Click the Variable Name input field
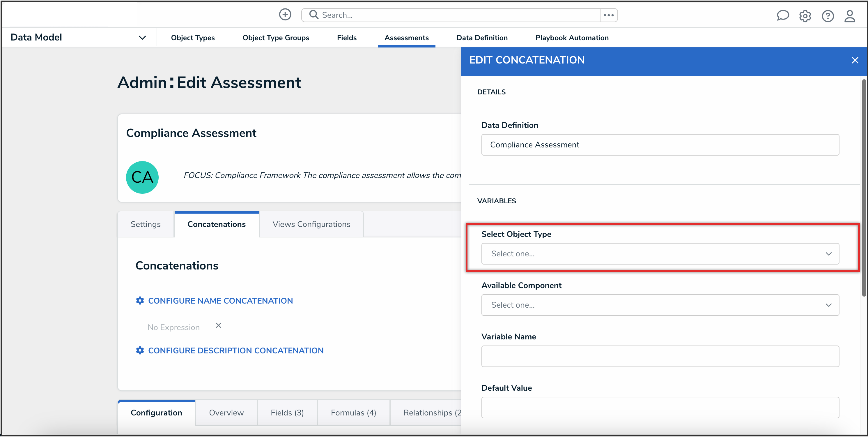 click(660, 356)
